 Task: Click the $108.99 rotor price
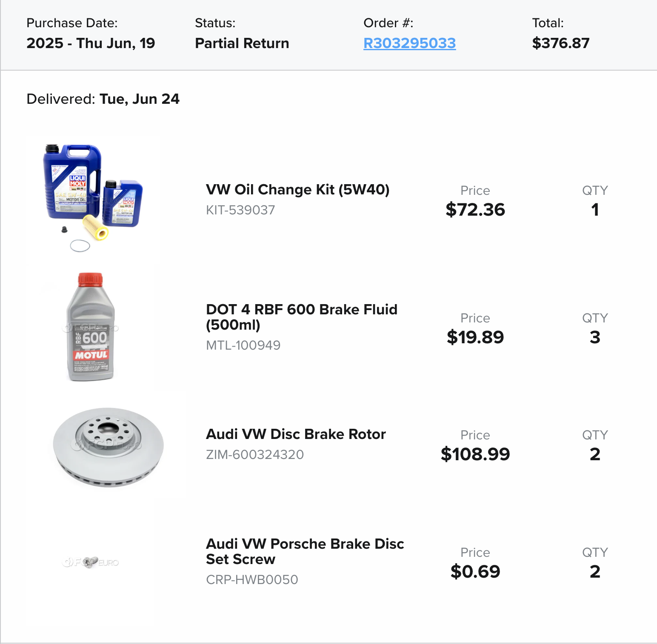[x=475, y=454]
